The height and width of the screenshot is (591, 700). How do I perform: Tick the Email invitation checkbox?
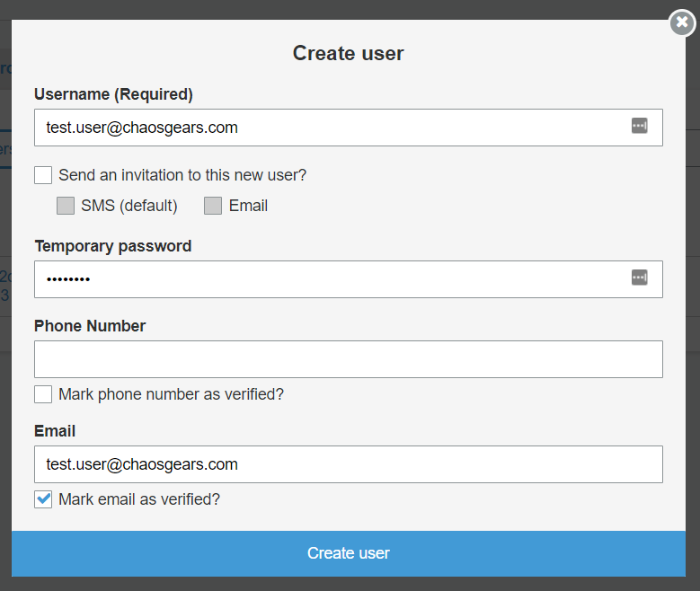tap(213, 206)
